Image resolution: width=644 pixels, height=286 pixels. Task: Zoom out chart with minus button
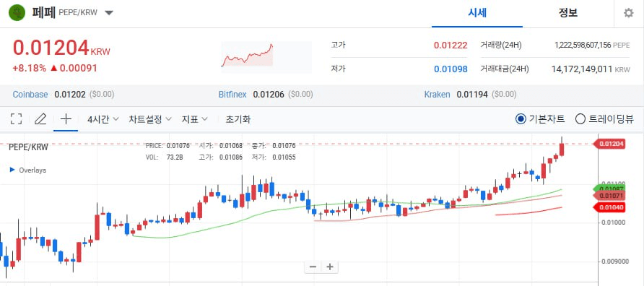(313, 266)
